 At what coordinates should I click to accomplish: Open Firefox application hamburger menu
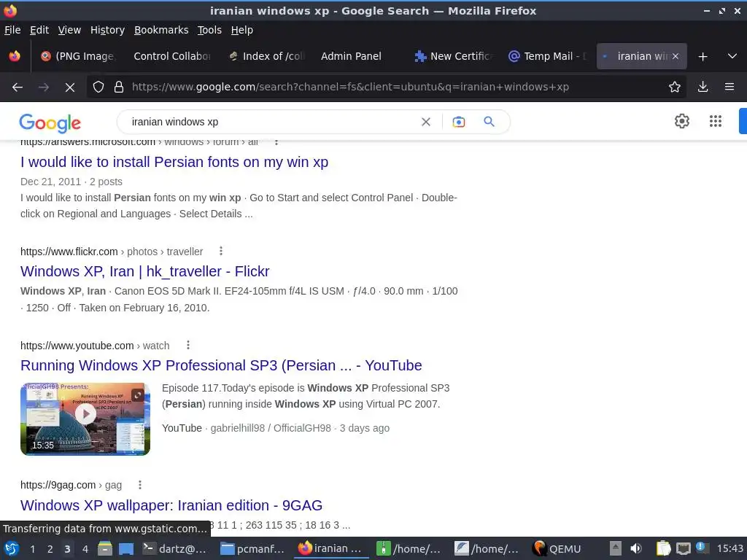[729, 87]
